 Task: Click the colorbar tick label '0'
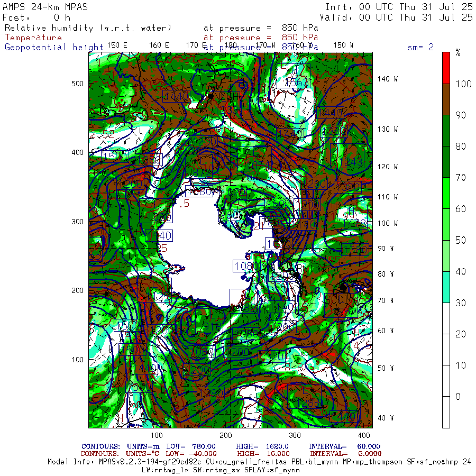click(x=458, y=397)
